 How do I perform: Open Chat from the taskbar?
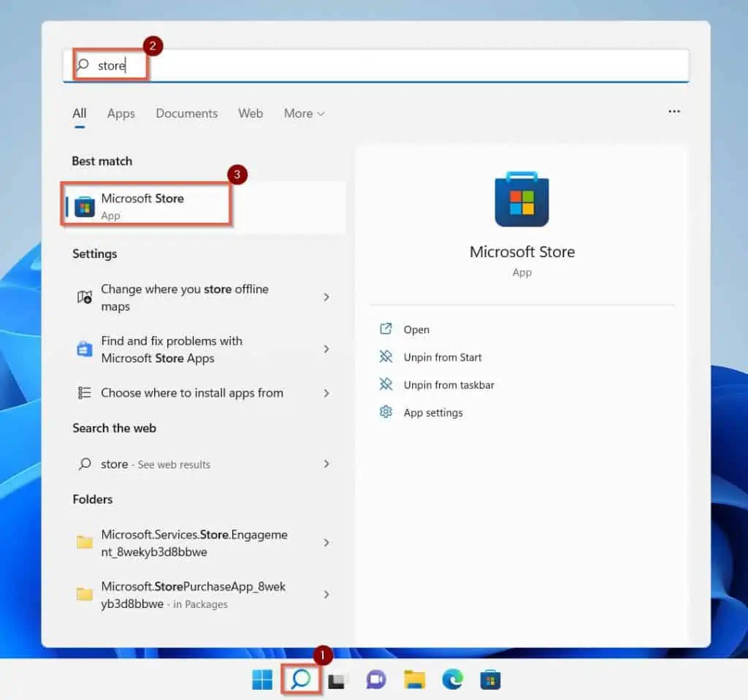coord(375,680)
